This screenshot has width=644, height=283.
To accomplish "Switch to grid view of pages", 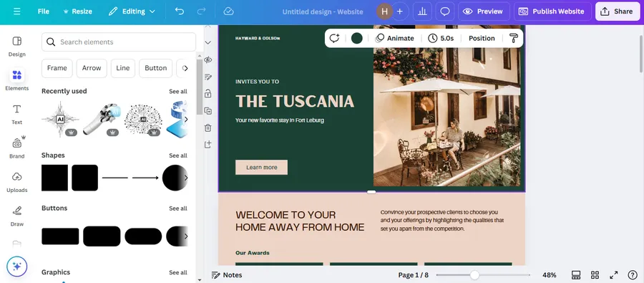I will point(595,275).
